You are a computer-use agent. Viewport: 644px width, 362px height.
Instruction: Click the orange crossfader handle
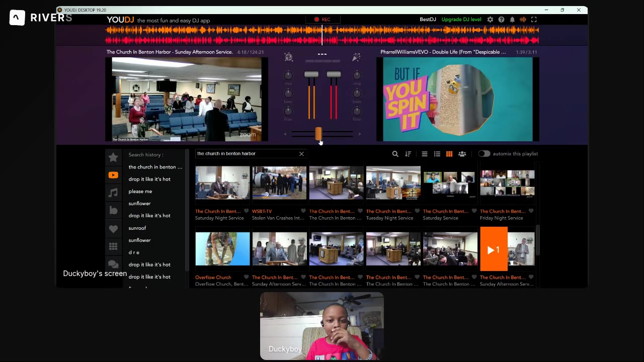click(x=318, y=134)
